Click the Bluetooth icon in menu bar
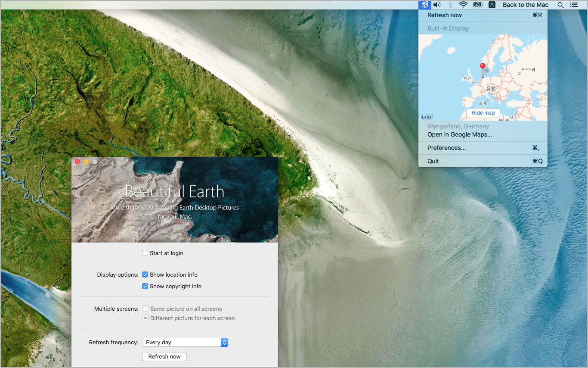This screenshot has height=368, width=588. point(451,5)
